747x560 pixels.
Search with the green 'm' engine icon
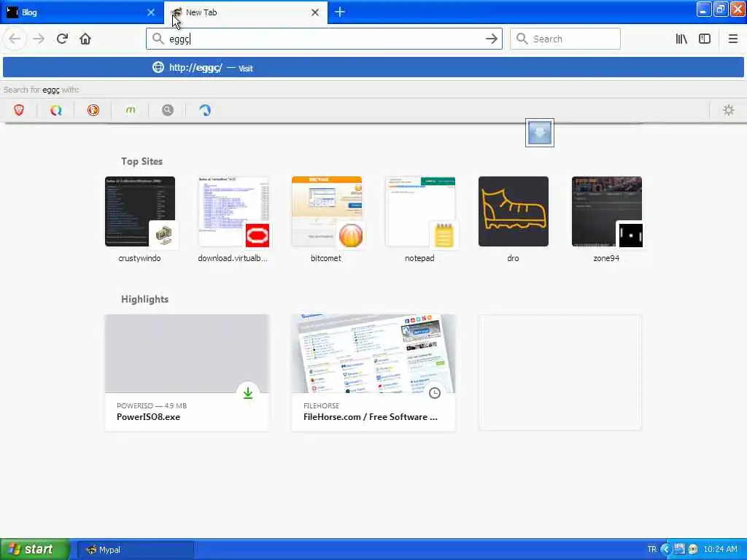pyautogui.click(x=131, y=111)
